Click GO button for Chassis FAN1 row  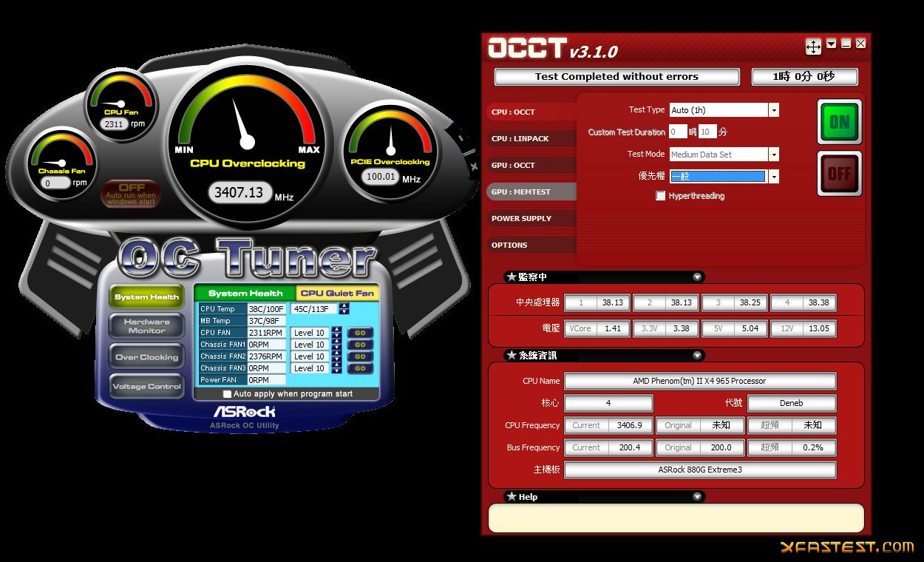(360, 345)
